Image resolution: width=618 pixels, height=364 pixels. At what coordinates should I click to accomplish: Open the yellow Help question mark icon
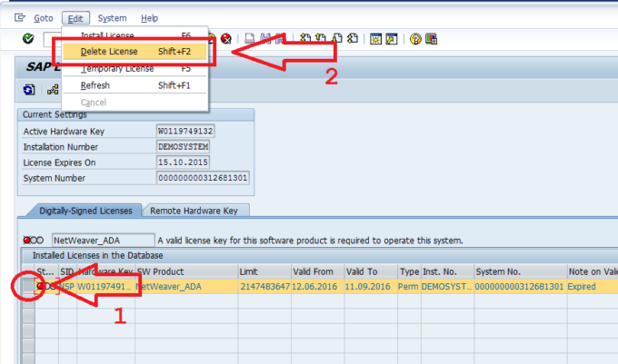(415, 39)
